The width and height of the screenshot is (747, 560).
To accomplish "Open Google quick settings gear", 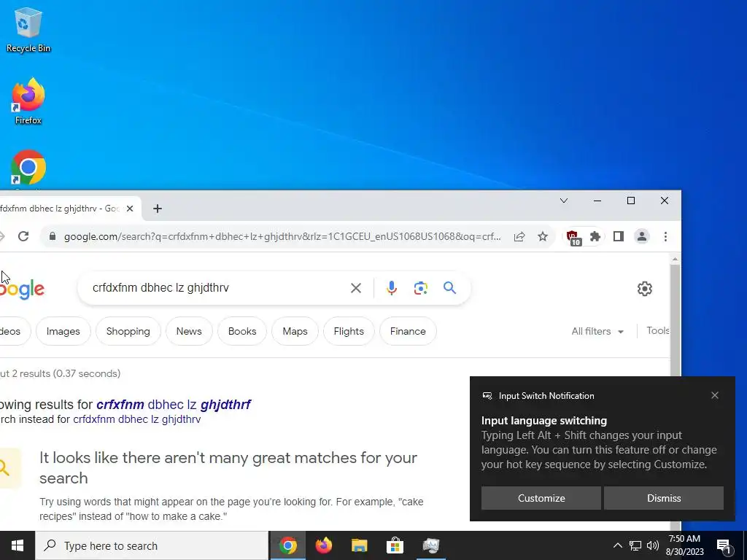I will coord(645,288).
